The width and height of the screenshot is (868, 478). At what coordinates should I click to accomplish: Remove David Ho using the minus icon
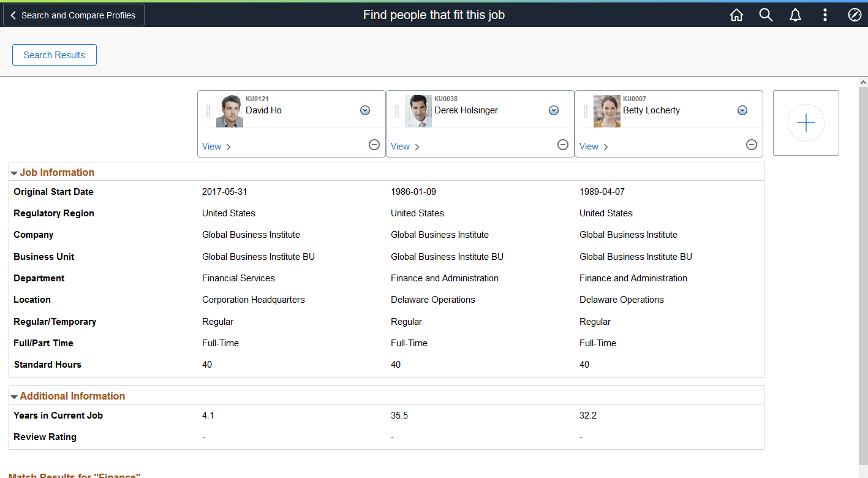[x=374, y=145]
